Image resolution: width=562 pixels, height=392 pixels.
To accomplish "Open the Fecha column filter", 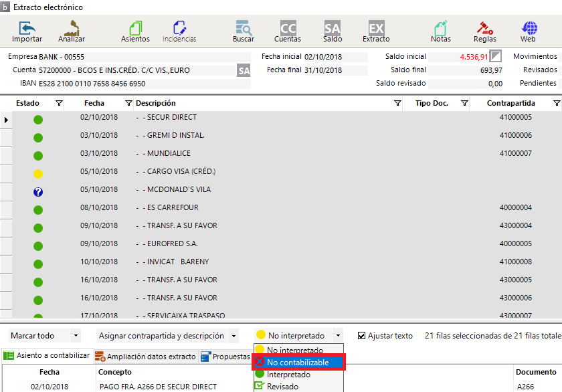I will click(x=128, y=103).
